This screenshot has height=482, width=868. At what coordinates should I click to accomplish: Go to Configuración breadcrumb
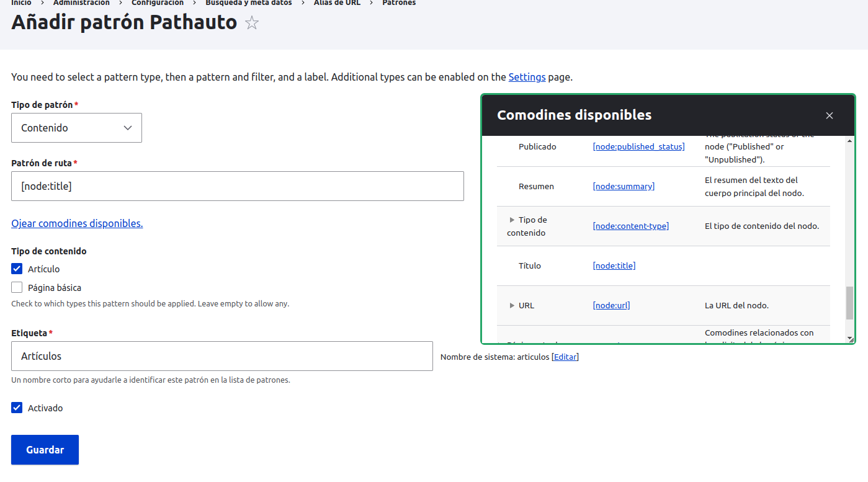pyautogui.click(x=158, y=3)
